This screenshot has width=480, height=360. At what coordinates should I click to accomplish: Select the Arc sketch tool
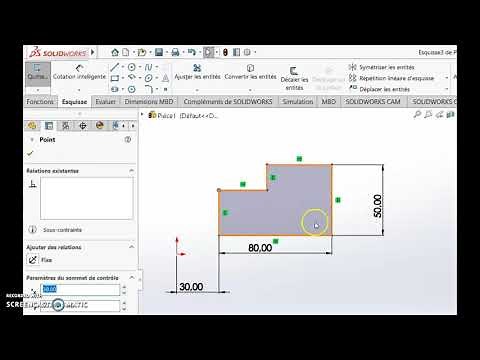132,78
